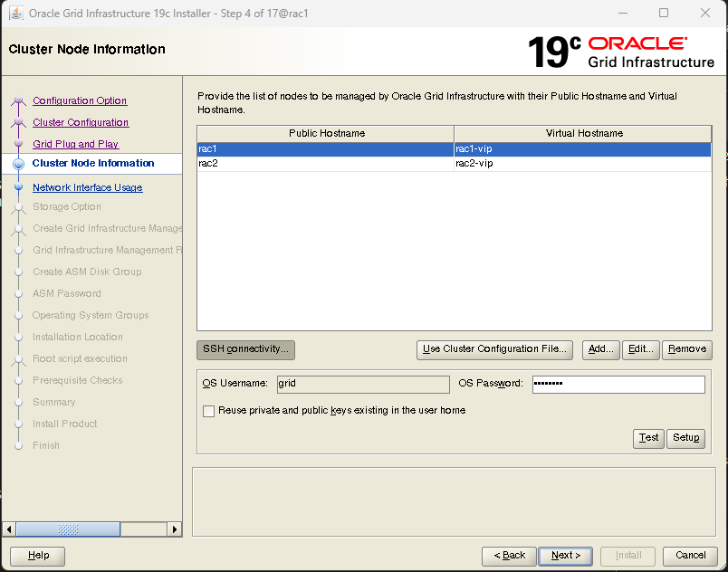Select the rac1 public hostname row
The image size is (728, 572).
325,149
